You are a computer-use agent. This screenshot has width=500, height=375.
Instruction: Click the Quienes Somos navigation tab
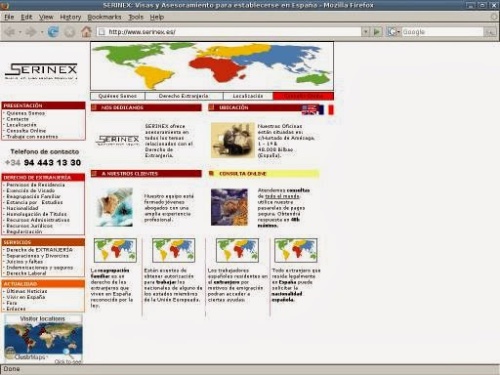click(118, 96)
